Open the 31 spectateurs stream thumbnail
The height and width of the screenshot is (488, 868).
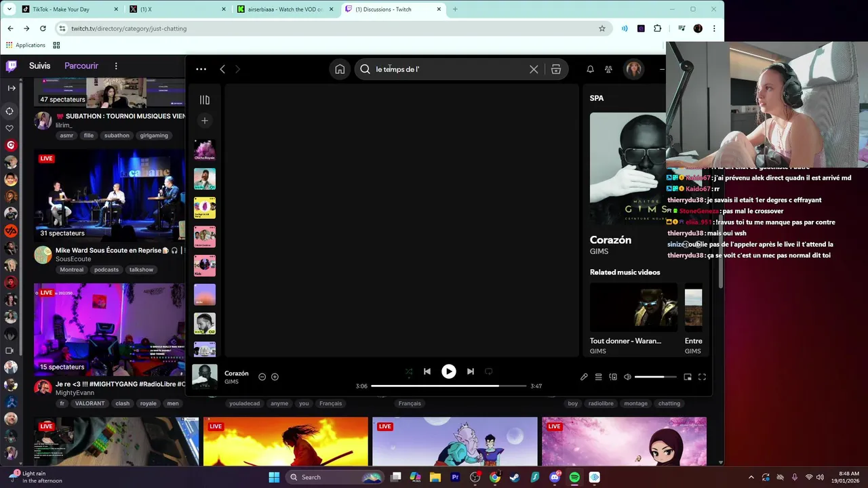pos(109,195)
